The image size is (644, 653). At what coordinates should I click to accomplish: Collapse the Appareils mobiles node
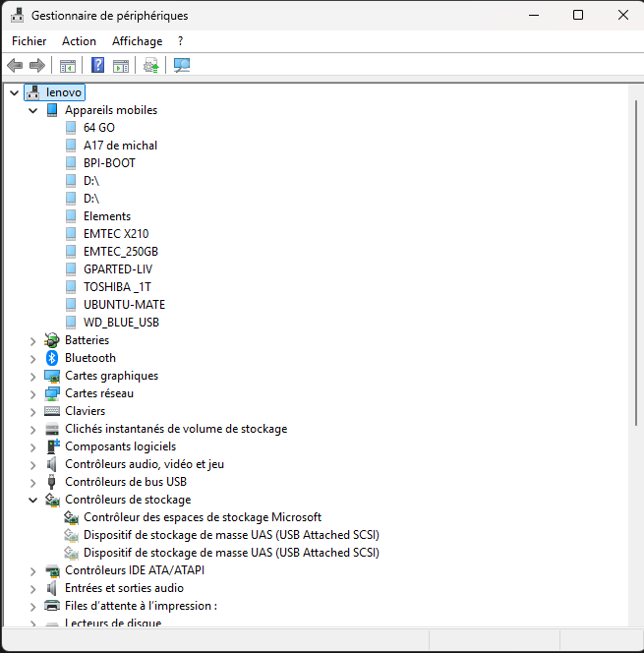click(33, 110)
